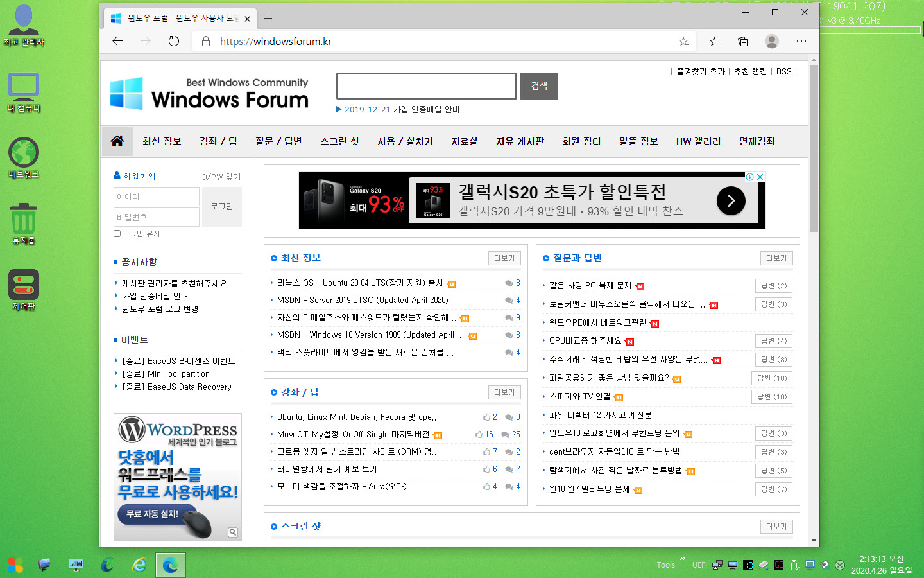The width and height of the screenshot is (924, 578).
Task: Click the active Edge icon in taskbar
Action: click(x=170, y=565)
